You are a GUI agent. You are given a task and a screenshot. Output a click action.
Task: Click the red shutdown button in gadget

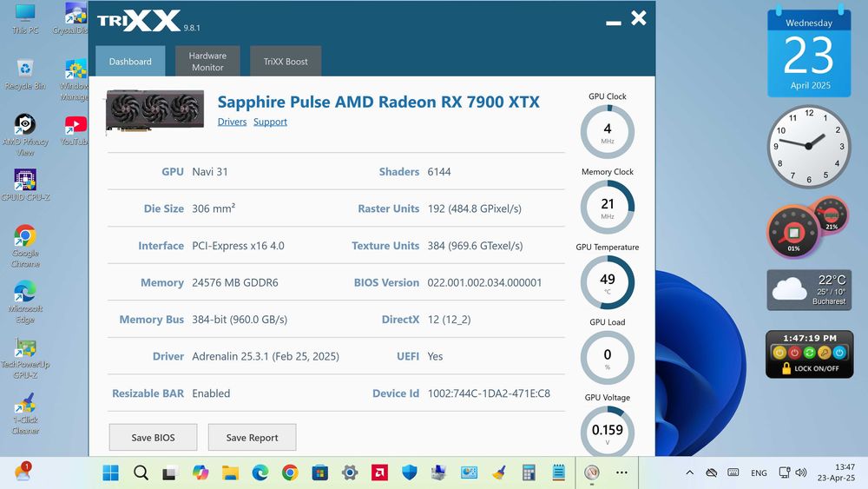[795, 353]
